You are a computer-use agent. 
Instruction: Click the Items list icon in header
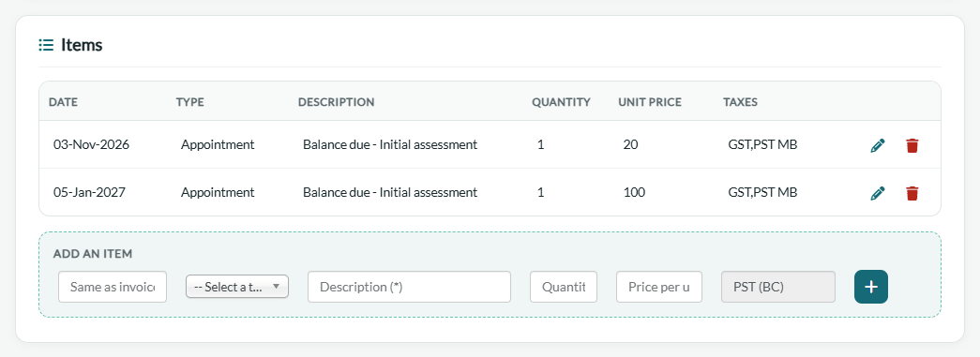coord(46,45)
